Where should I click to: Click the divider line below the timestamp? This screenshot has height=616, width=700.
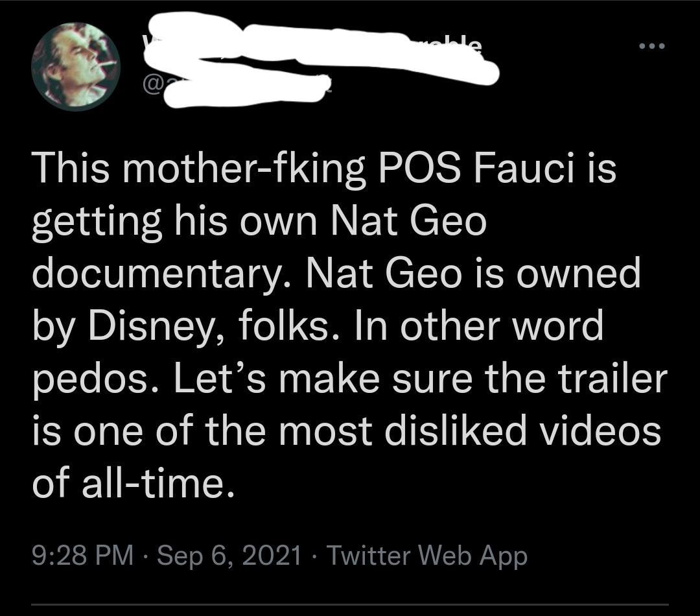[350, 602]
